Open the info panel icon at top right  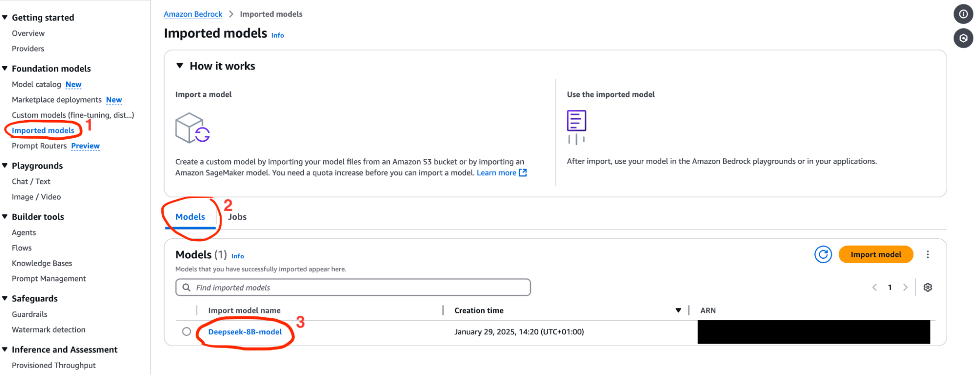pyautogui.click(x=963, y=14)
